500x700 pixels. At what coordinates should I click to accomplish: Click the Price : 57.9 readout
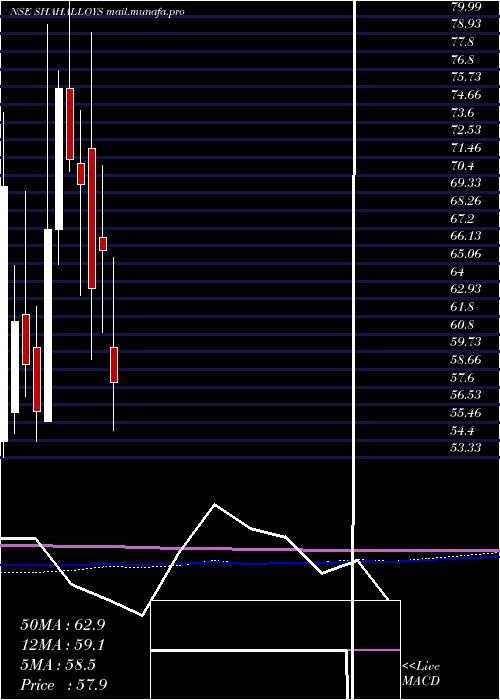point(64,685)
